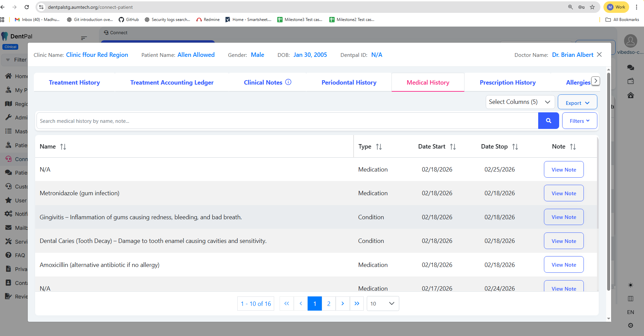Change page size dropdown showing 10

coord(383,304)
